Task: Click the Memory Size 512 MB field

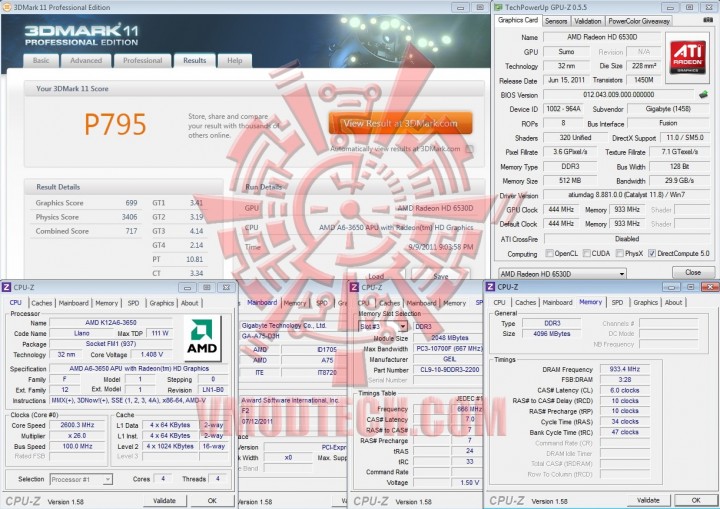Action: coord(570,181)
